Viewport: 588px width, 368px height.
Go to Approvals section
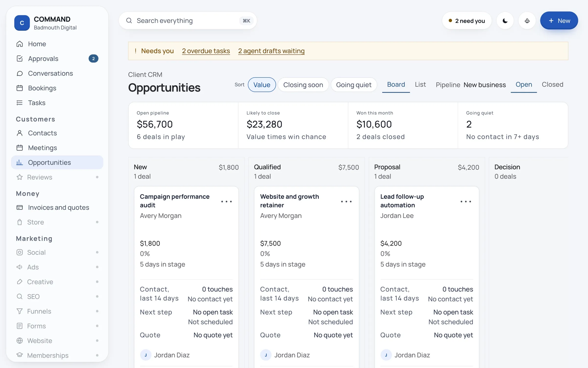tap(57, 59)
